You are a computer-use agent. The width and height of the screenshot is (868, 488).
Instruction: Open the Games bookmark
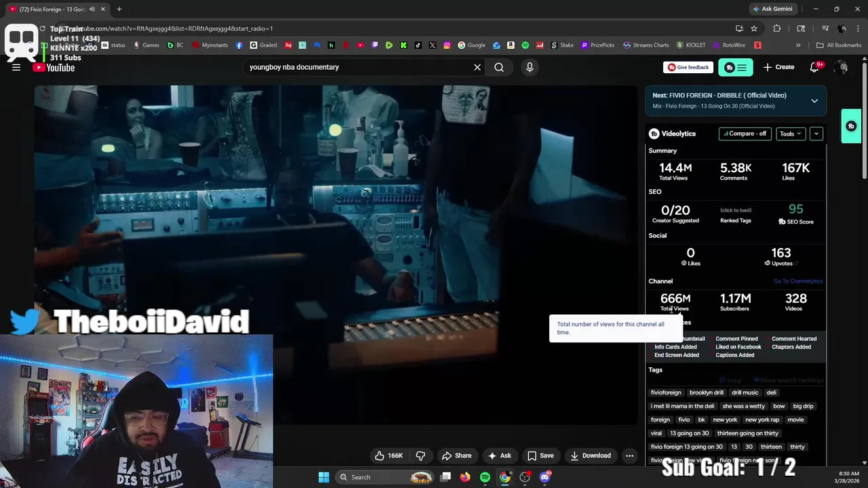coord(146,45)
